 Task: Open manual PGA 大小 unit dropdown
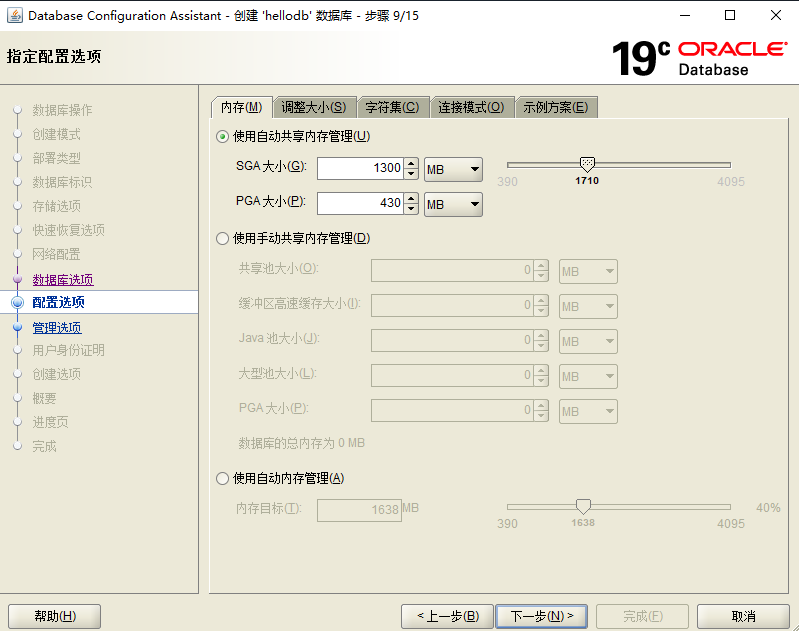588,411
